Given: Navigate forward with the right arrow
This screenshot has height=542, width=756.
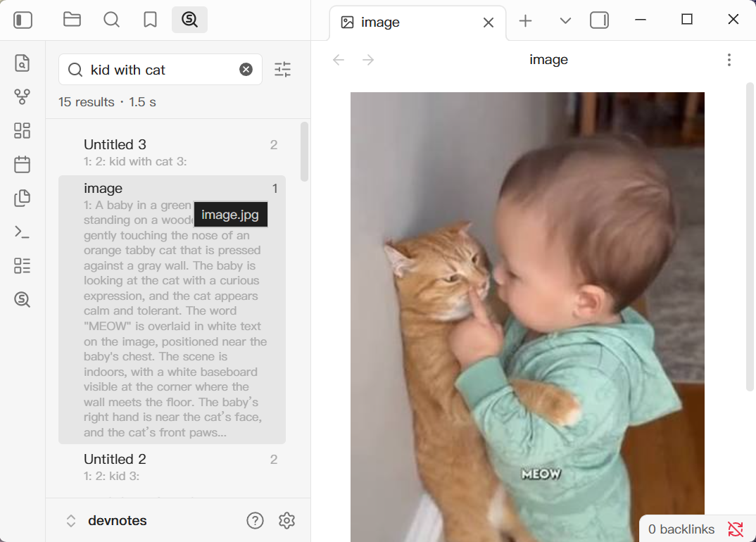Looking at the screenshot, I should click(368, 60).
